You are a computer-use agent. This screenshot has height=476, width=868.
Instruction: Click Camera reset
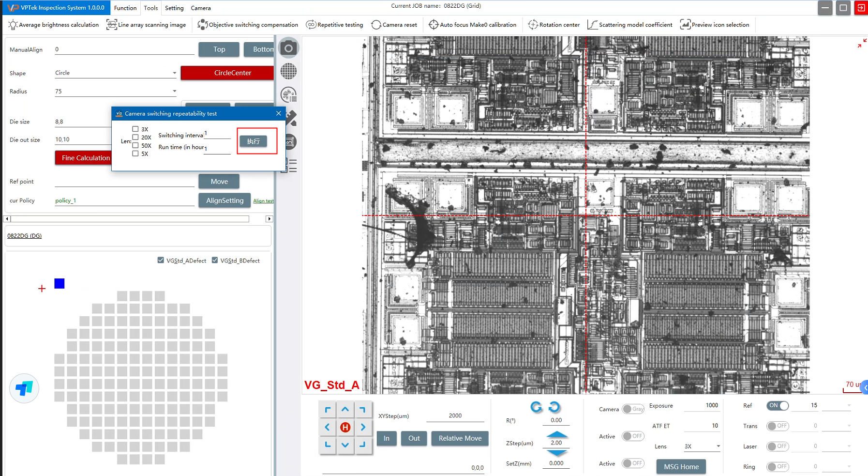click(x=394, y=25)
